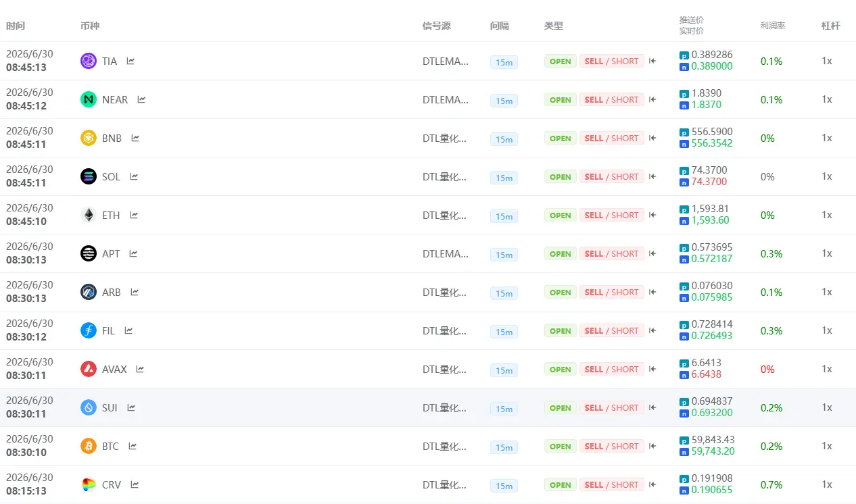
Task: Click the APT coin logo
Action: tap(89, 253)
